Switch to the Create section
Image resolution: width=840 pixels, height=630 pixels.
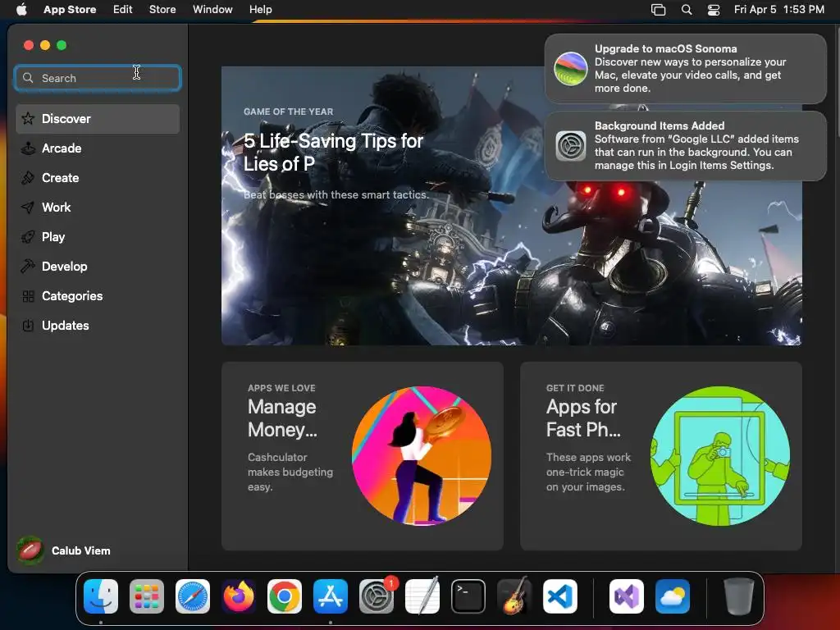(x=98, y=178)
